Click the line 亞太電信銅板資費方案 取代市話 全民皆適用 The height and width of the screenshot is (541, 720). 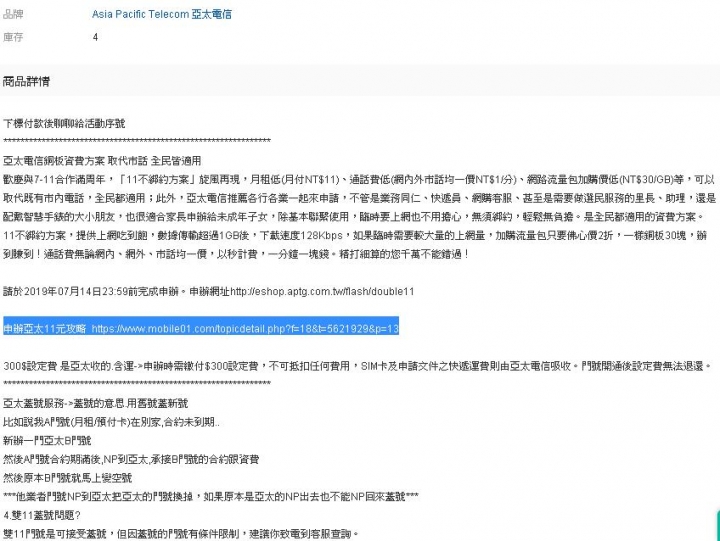click(102, 161)
